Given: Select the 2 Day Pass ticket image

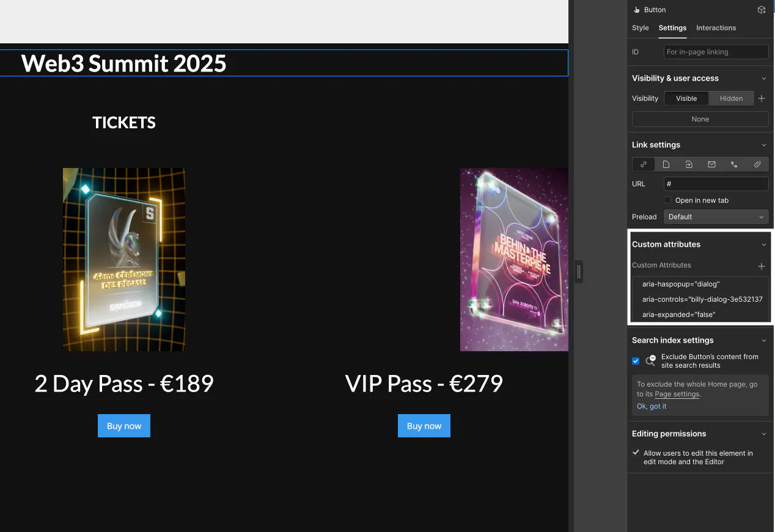Looking at the screenshot, I should [x=124, y=260].
